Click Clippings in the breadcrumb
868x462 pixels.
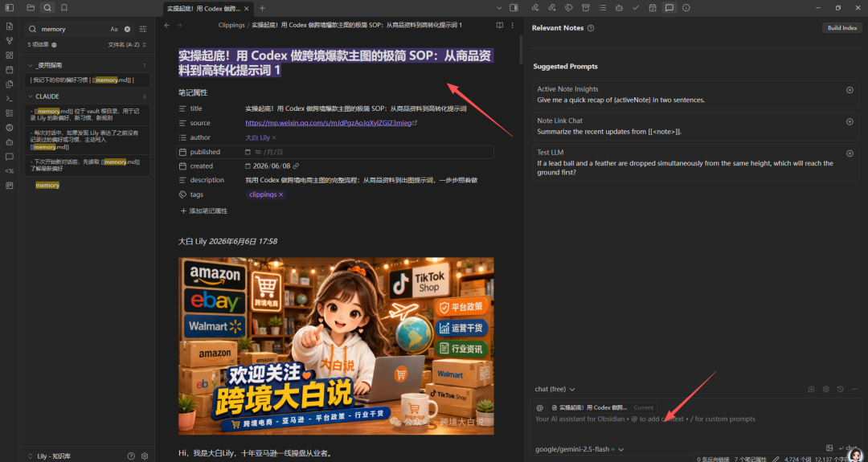point(231,26)
